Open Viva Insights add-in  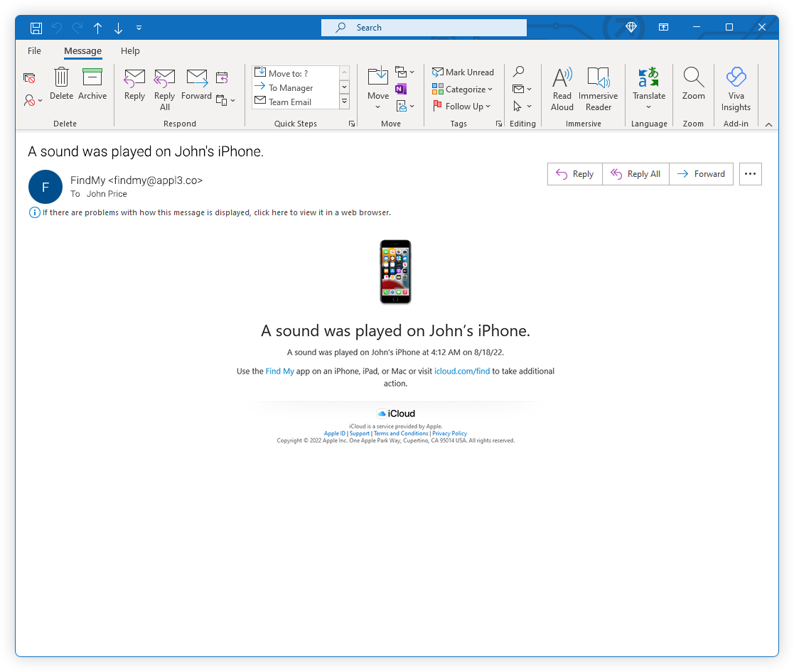[x=736, y=89]
